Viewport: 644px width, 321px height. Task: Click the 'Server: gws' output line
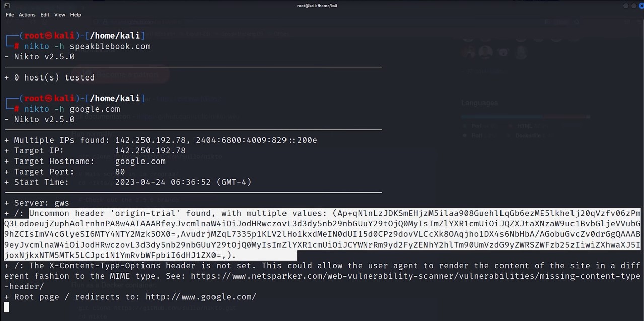pyautogui.click(x=37, y=203)
